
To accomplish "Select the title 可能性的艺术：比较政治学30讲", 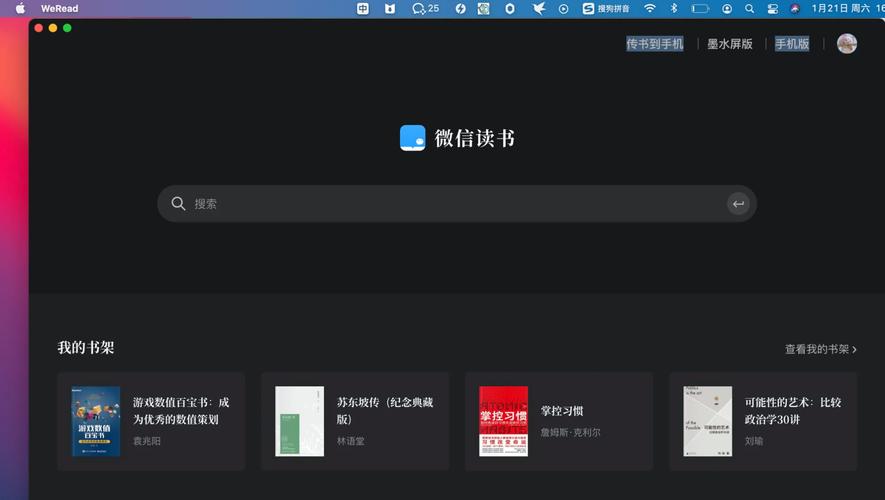I will coord(793,411).
